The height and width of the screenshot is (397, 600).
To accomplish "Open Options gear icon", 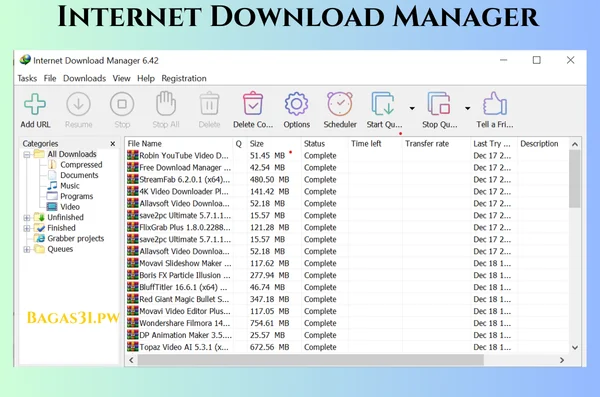I will tap(297, 104).
